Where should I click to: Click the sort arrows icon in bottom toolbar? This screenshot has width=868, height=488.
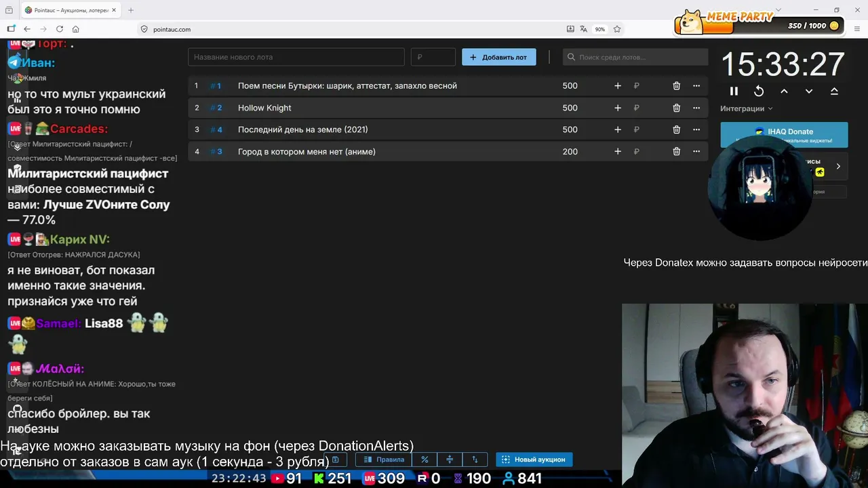coord(475,460)
